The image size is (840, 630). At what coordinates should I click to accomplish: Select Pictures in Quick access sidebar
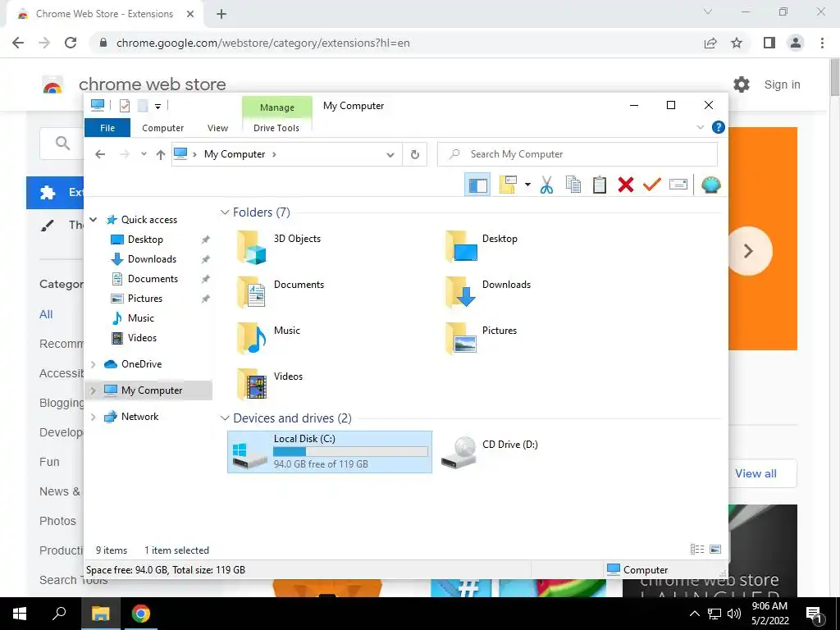coord(144,299)
